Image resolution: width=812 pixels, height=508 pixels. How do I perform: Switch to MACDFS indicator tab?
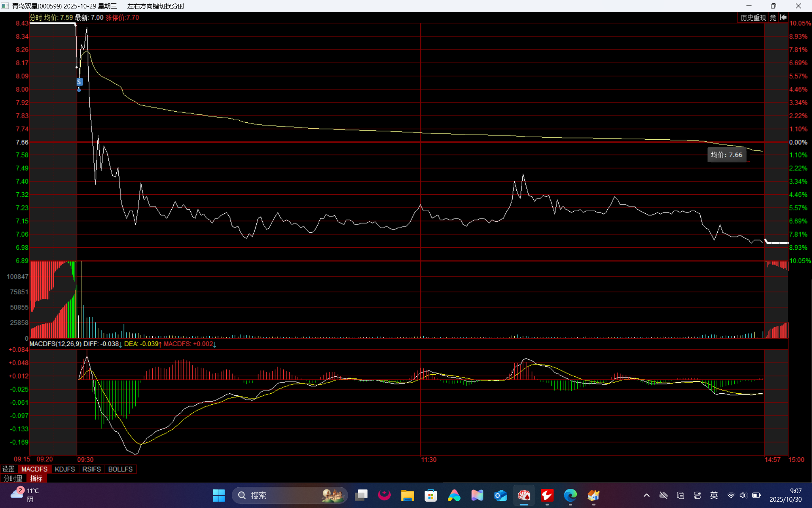pyautogui.click(x=34, y=469)
